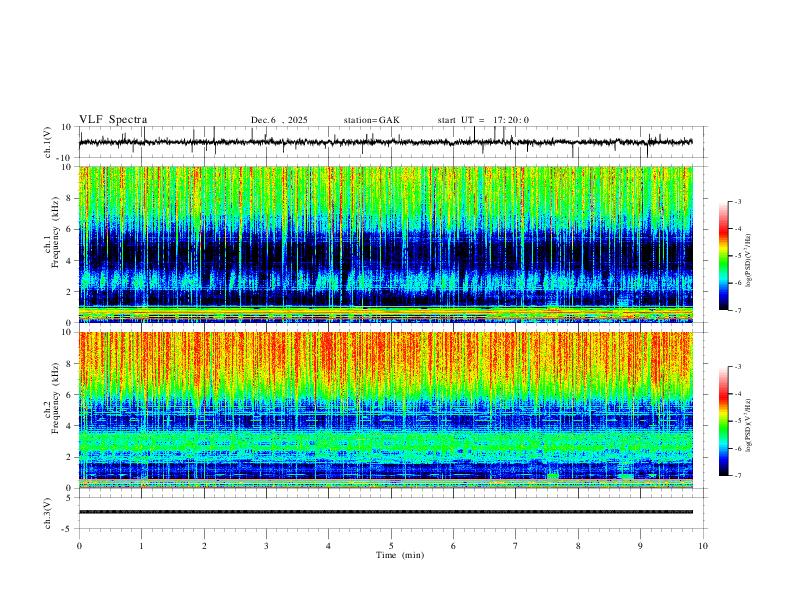The height and width of the screenshot is (612, 792).
Task: Click time axis tick label "7"
Action: click(516, 545)
